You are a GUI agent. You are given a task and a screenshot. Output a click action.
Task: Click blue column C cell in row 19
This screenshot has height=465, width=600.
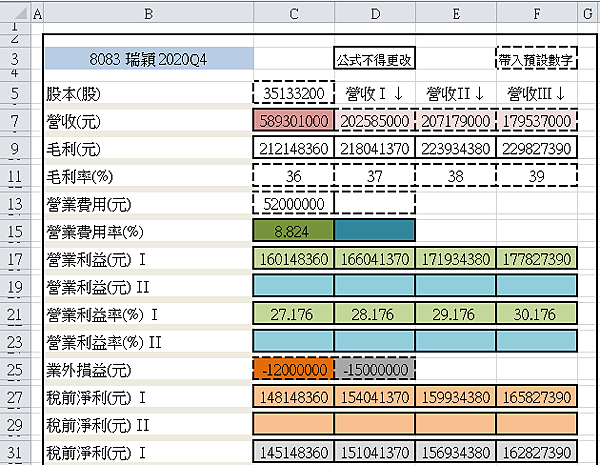click(293, 286)
